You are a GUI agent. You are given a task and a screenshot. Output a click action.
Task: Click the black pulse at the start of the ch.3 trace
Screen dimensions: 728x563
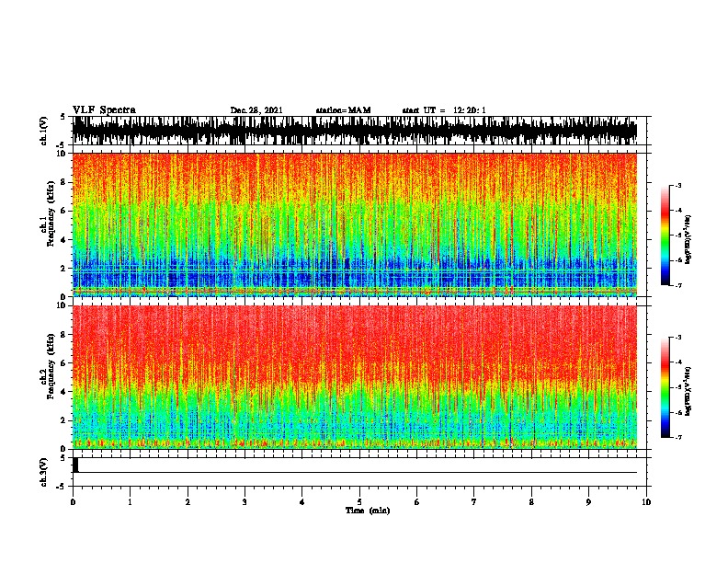[75, 465]
